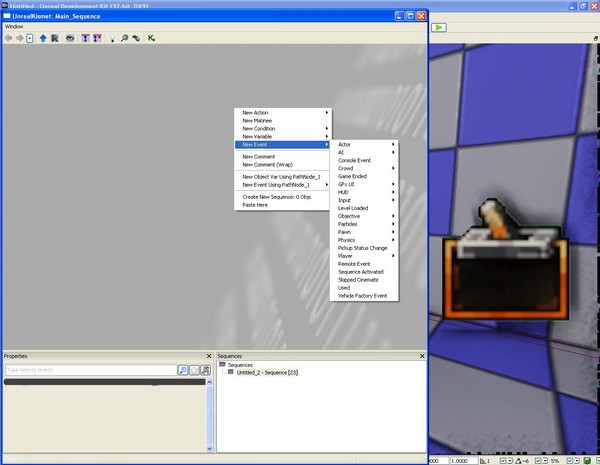Choose Paste Here from context menu

(283, 205)
